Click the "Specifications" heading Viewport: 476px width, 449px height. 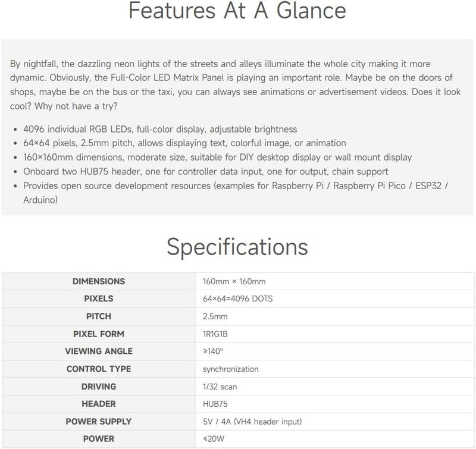(237, 247)
